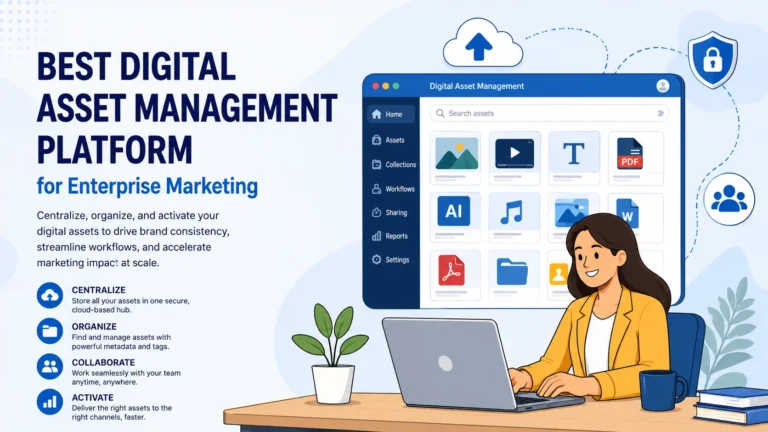768x432 pixels.
Task: Open Assets in the sidebar
Action: tap(388, 140)
